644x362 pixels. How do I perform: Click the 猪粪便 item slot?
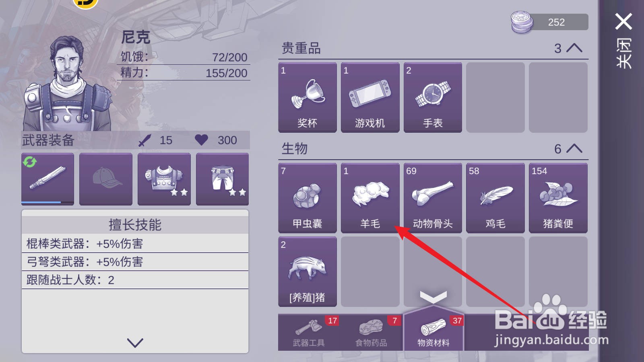[558, 198]
